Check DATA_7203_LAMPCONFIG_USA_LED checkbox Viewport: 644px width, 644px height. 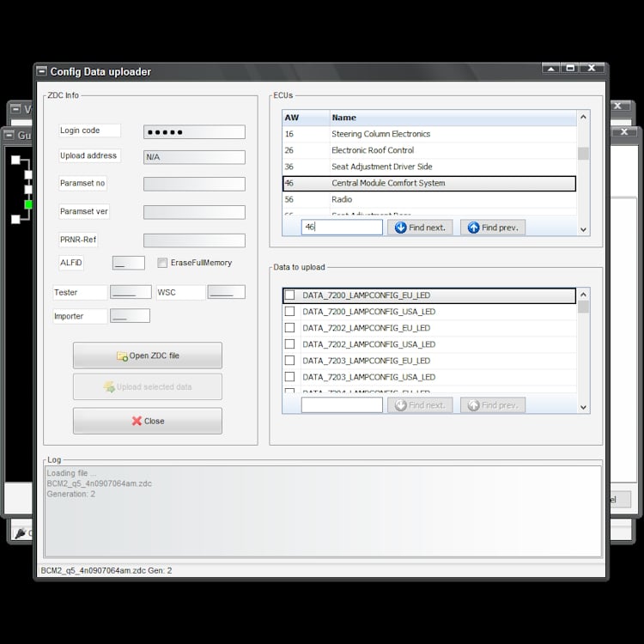pos(289,377)
